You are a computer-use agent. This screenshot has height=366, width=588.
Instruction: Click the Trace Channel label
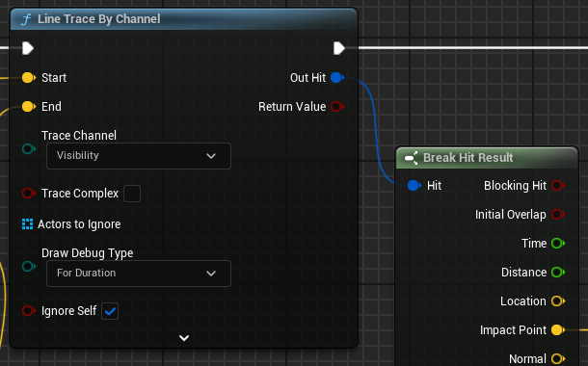point(79,135)
